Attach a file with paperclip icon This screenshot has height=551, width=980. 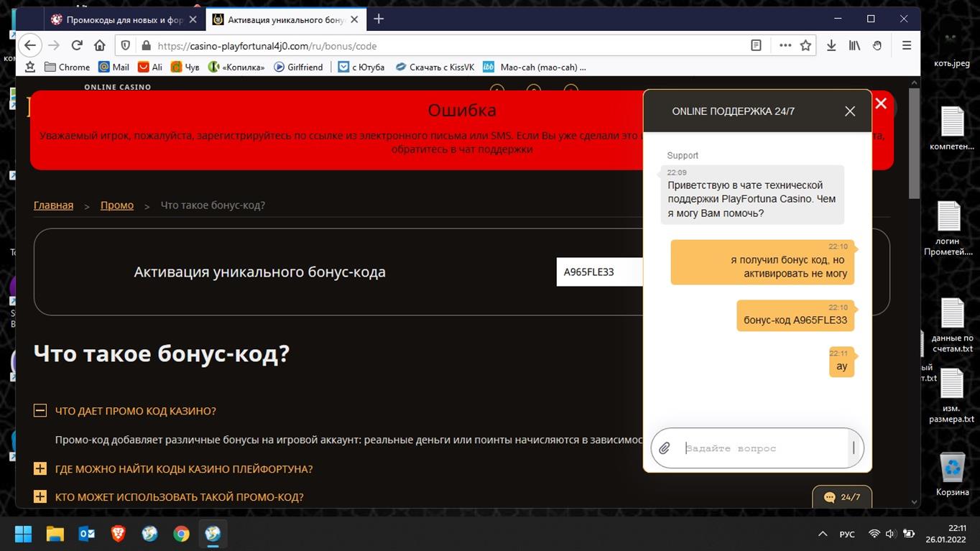click(x=665, y=448)
